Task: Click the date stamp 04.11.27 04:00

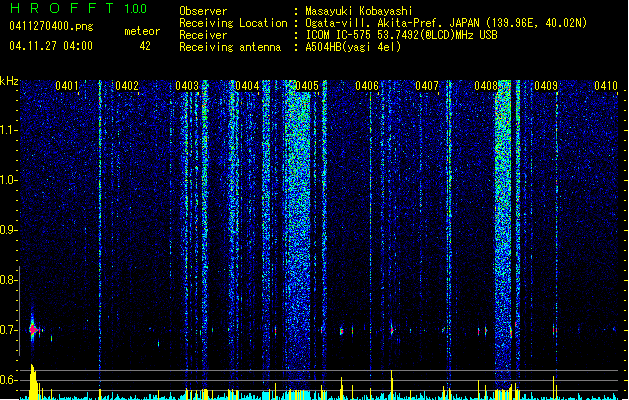Action: [x=51, y=46]
